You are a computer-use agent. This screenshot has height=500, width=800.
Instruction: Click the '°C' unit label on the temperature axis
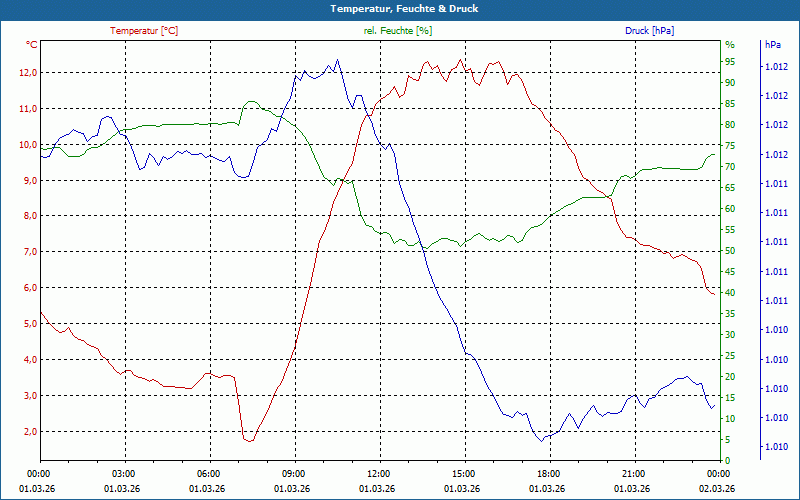32,45
